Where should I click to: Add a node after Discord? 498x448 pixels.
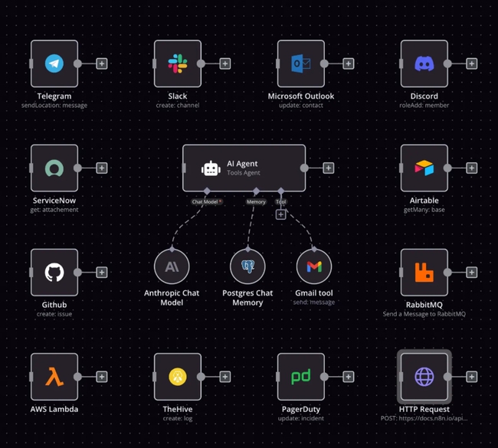click(472, 64)
